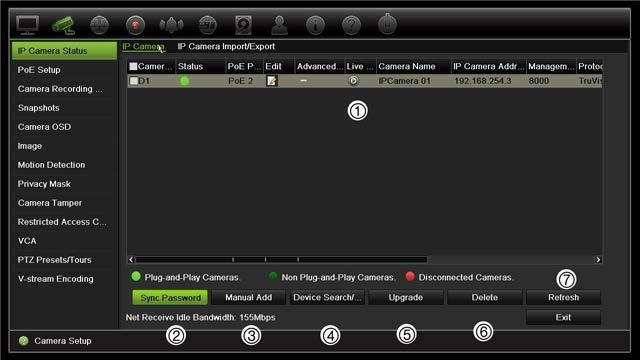Open the live view monitor icon

[28, 25]
